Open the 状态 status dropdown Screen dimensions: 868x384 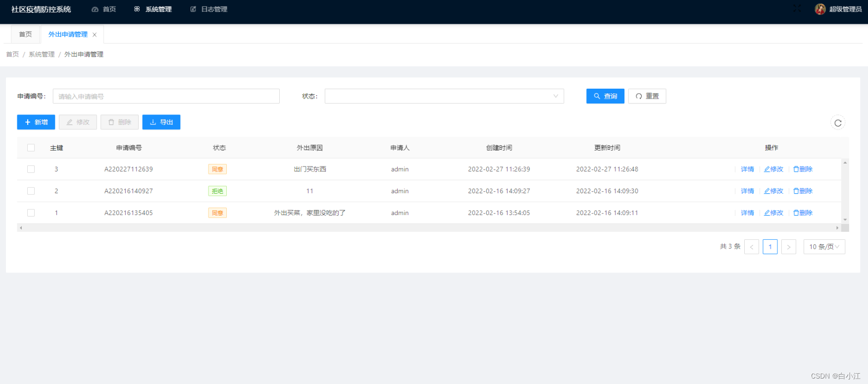point(444,96)
